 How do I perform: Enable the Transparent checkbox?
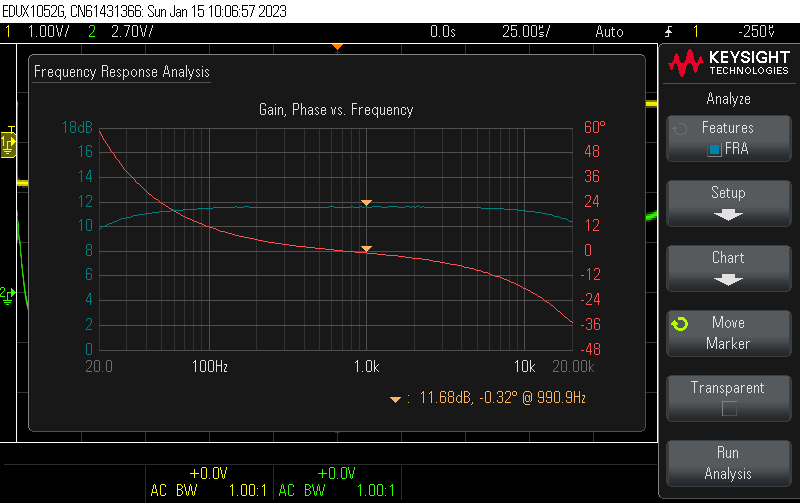[729, 409]
